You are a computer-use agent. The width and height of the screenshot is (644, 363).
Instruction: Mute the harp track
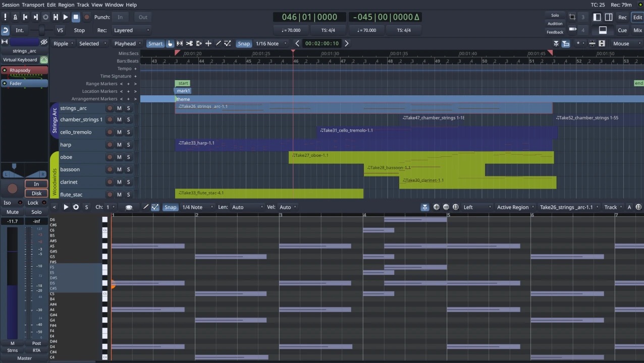point(119,145)
